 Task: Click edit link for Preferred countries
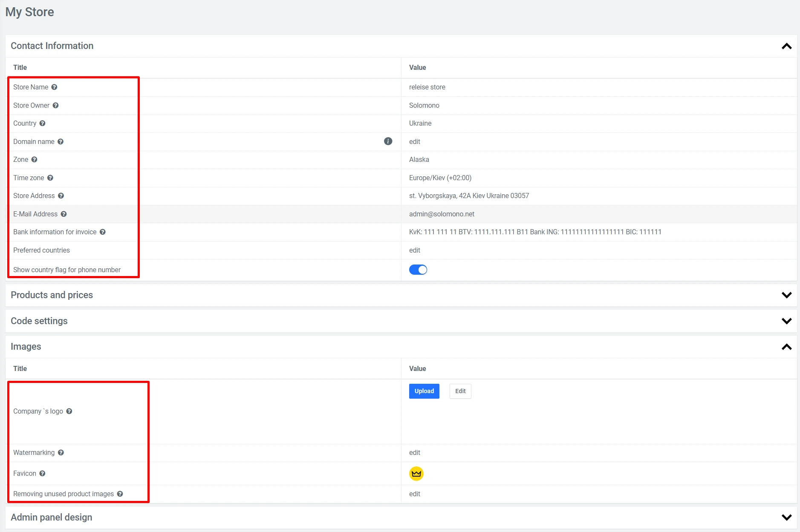(x=414, y=250)
